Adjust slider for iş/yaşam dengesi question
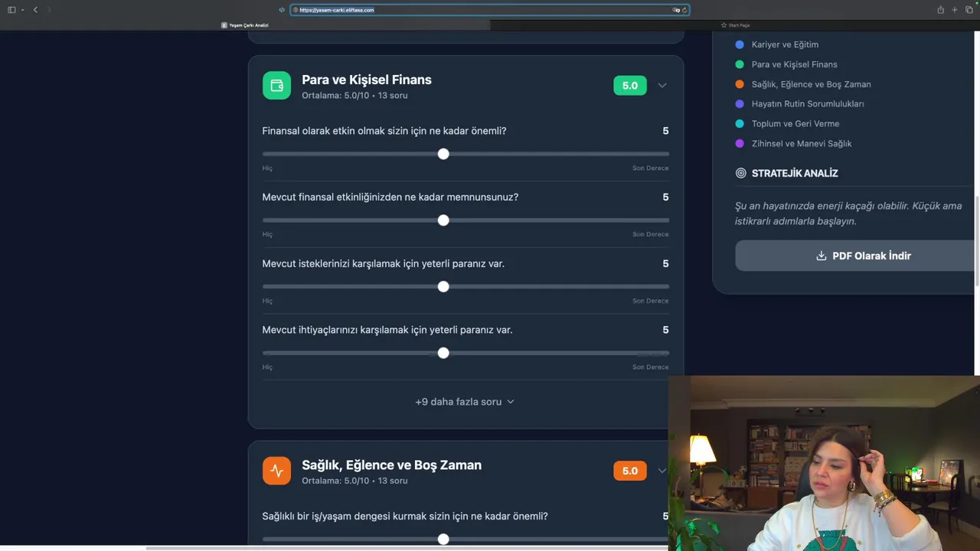 [x=465, y=540]
